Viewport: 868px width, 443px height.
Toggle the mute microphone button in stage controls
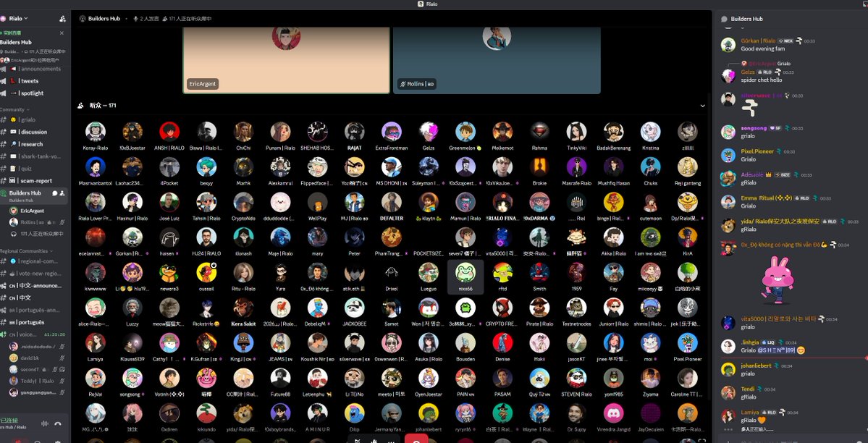pyautogui.click(x=358, y=441)
